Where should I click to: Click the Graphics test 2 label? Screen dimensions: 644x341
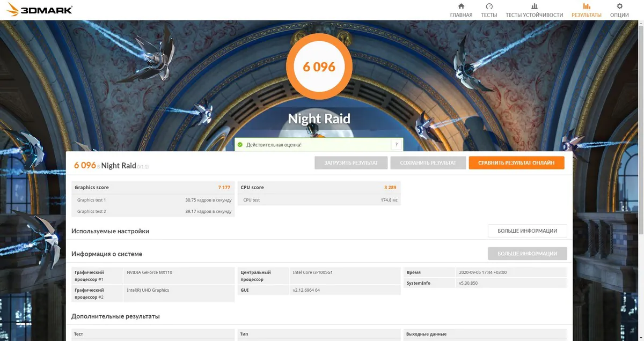click(91, 211)
